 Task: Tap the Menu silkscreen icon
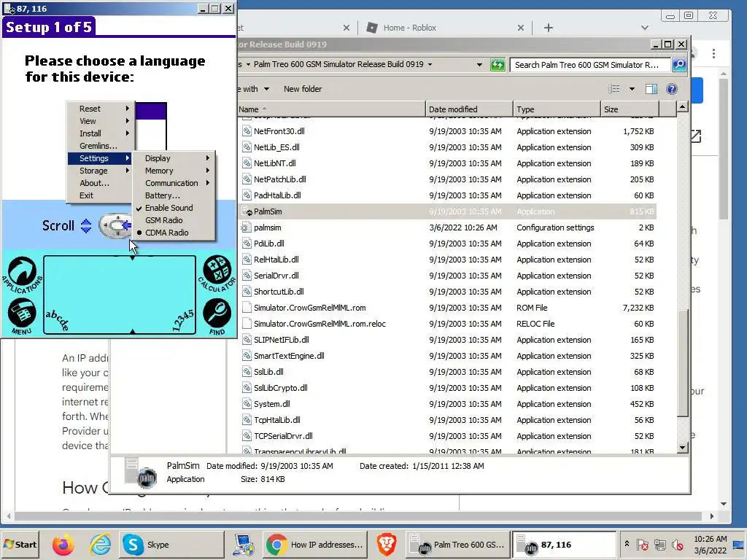tap(21, 316)
